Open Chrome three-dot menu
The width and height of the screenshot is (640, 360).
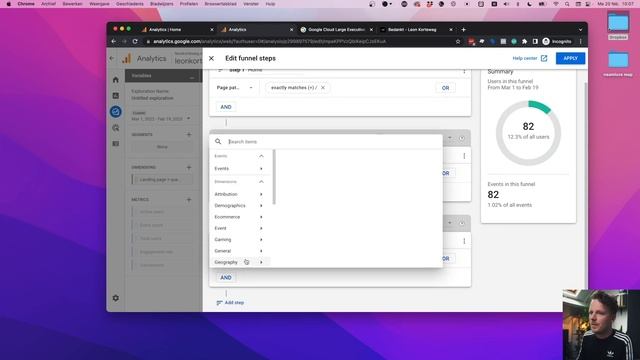click(x=580, y=41)
